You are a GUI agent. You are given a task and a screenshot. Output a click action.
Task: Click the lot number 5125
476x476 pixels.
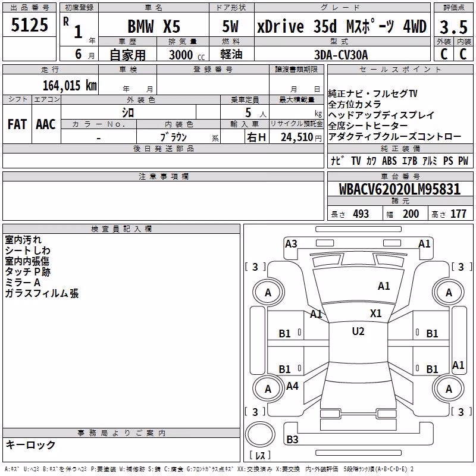pyautogui.click(x=29, y=25)
